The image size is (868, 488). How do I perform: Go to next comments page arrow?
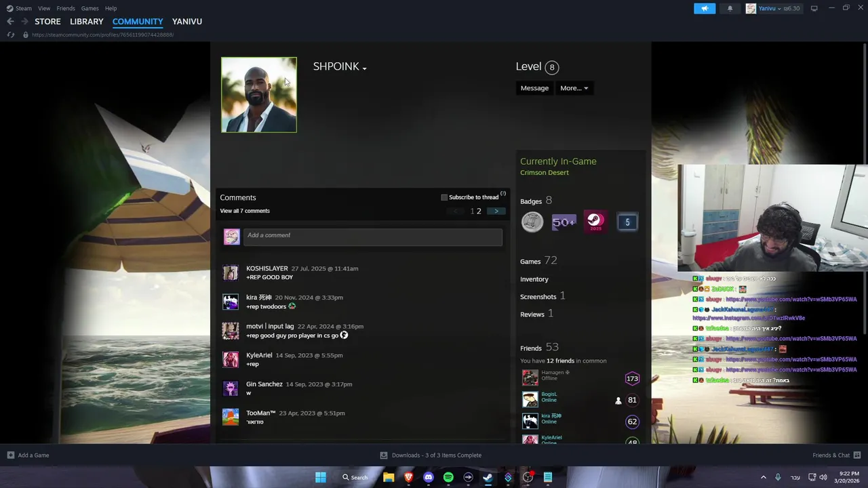click(496, 211)
